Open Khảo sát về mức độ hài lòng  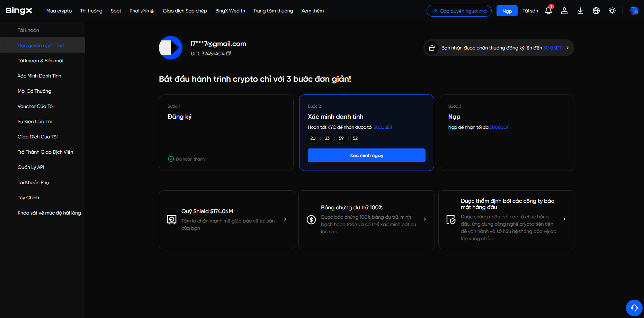pos(42,213)
